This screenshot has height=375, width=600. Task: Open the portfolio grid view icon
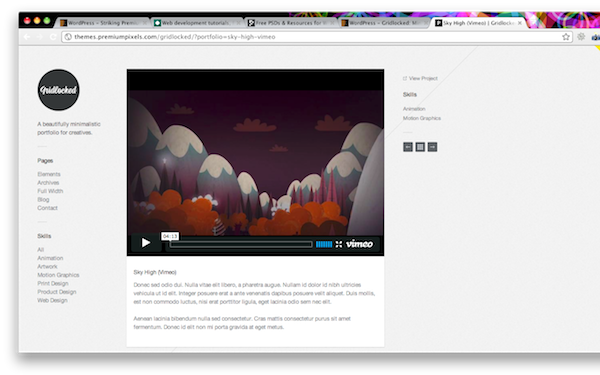tap(420, 147)
